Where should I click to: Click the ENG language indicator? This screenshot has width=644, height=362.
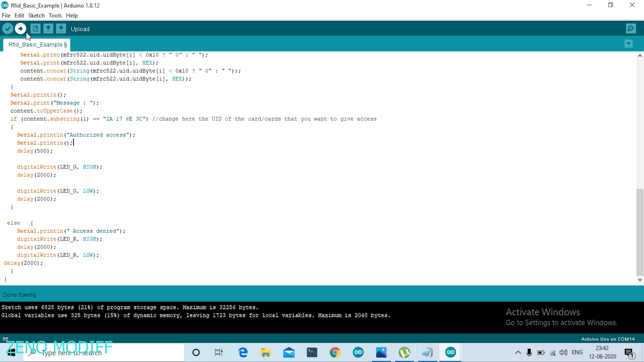pos(577,353)
